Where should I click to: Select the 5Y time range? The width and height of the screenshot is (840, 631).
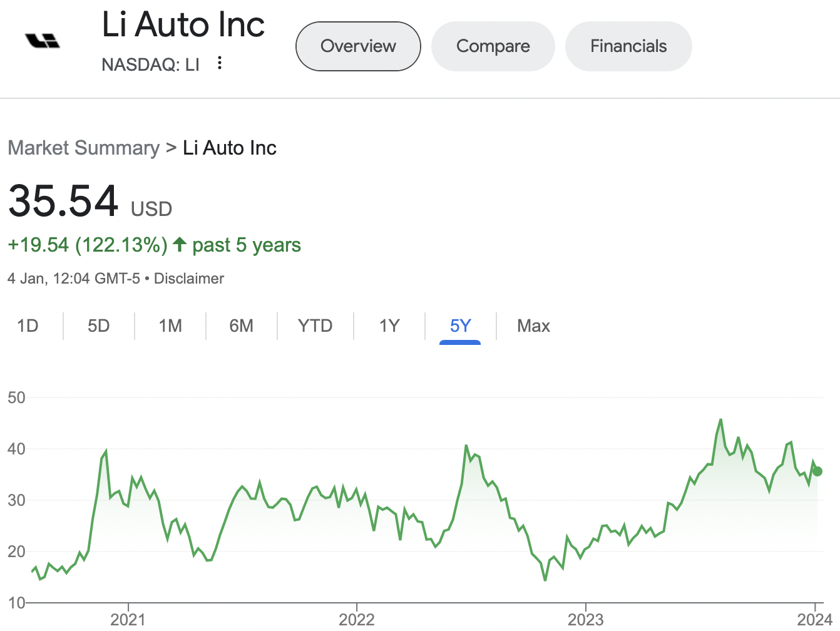pos(460,326)
